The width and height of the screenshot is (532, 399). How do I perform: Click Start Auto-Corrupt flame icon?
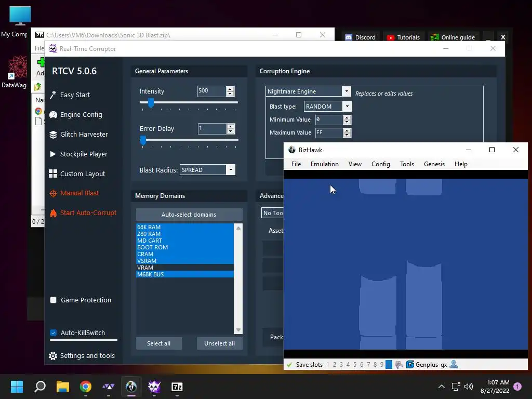click(53, 213)
